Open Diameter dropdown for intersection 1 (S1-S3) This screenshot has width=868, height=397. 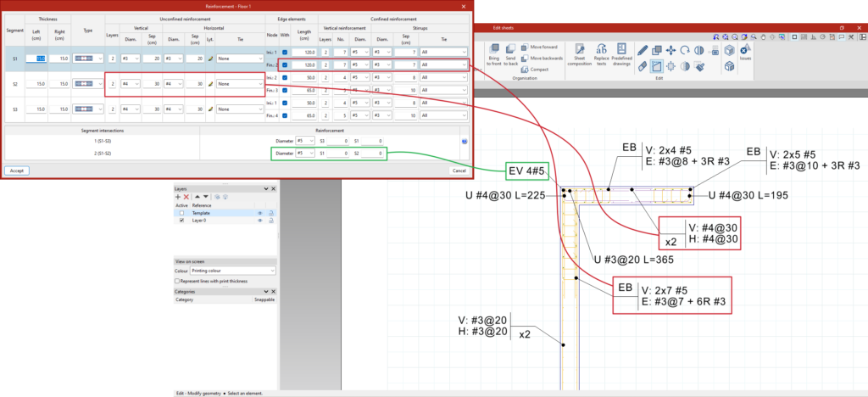[304, 141]
